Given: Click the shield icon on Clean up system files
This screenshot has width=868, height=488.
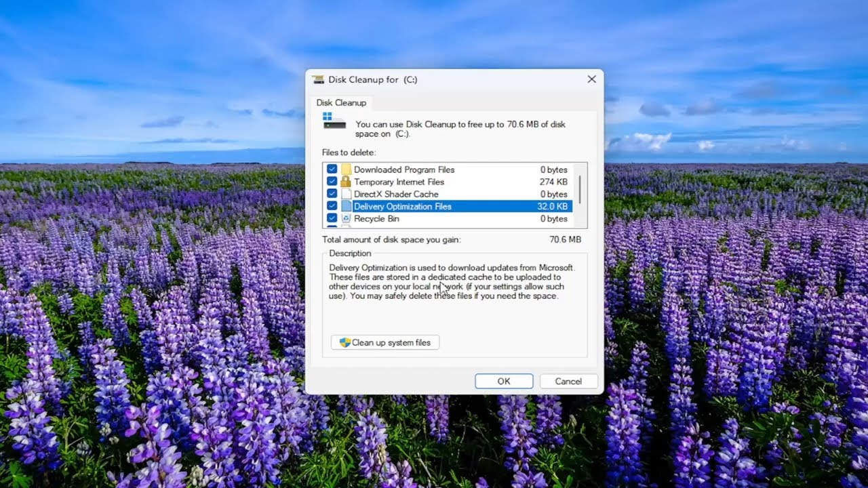Looking at the screenshot, I should tap(344, 342).
